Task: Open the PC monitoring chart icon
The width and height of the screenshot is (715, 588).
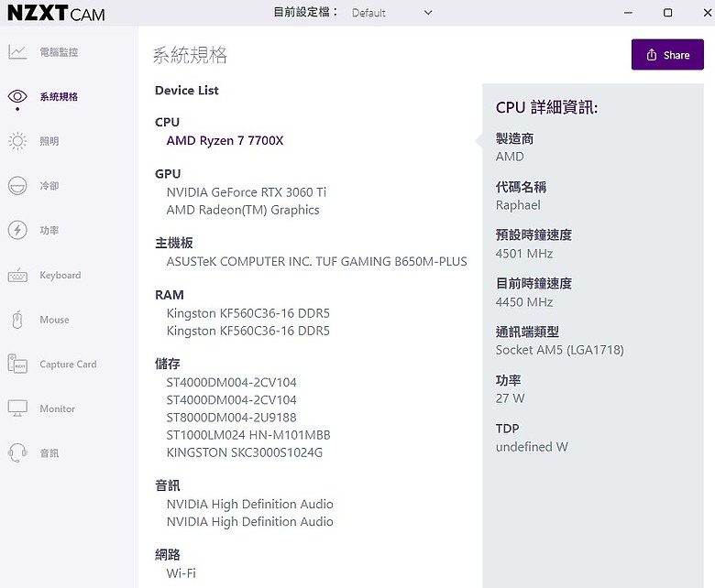Action: click(17, 52)
